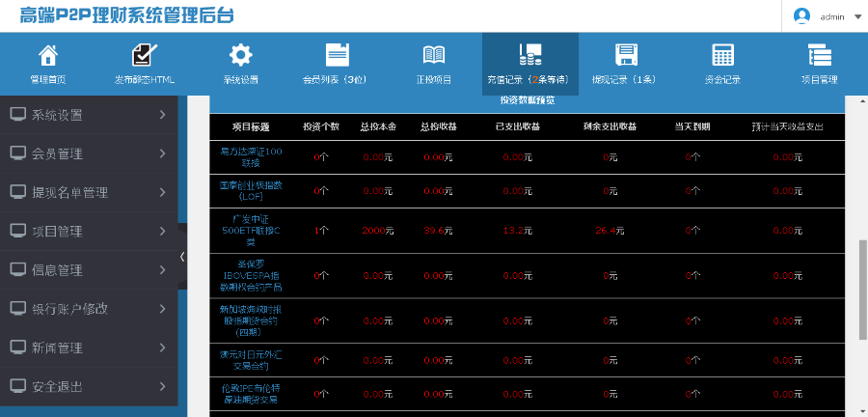Click the scrollbar up arrow
The width and height of the screenshot is (868, 417).
[x=862, y=101]
